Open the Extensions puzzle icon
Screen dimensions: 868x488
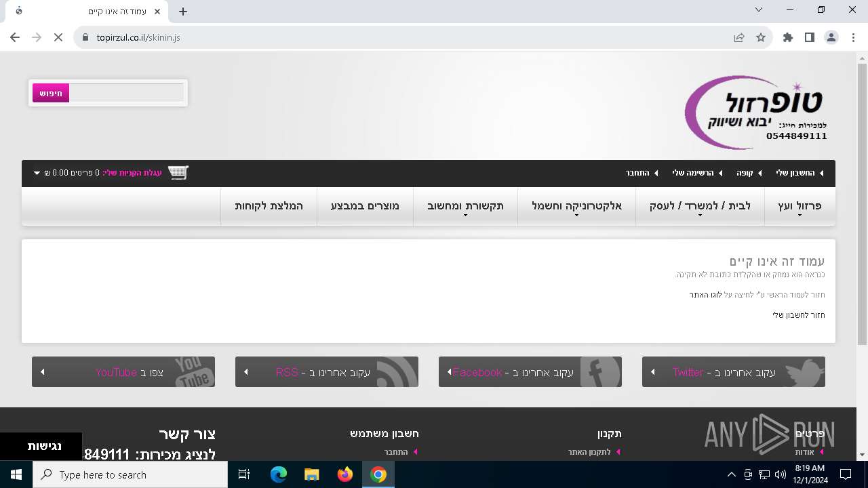click(788, 37)
